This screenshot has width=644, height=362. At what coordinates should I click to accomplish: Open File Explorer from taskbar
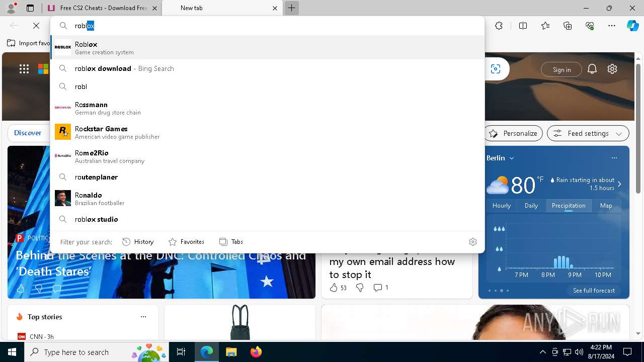(x=231, y=352)
